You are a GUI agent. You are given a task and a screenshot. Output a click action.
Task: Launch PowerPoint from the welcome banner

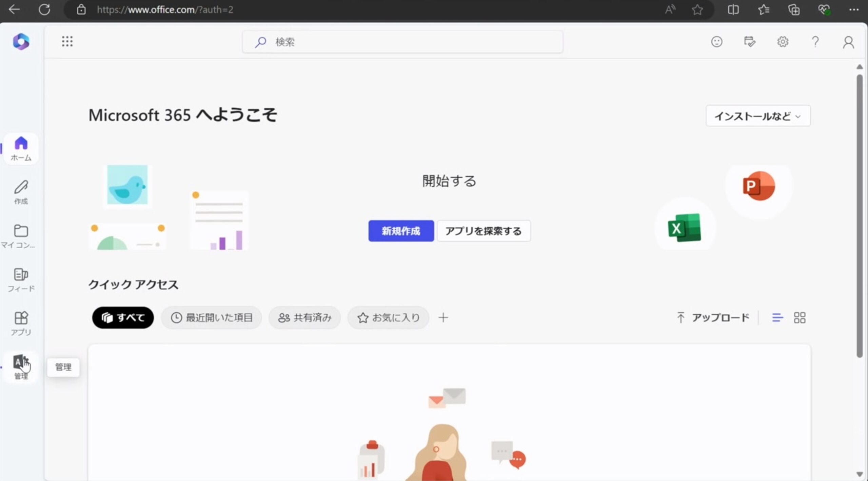click(758, 186)
